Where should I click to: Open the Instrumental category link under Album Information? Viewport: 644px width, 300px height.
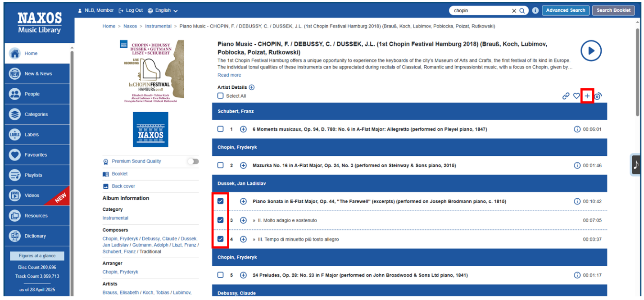coord(115,218)
